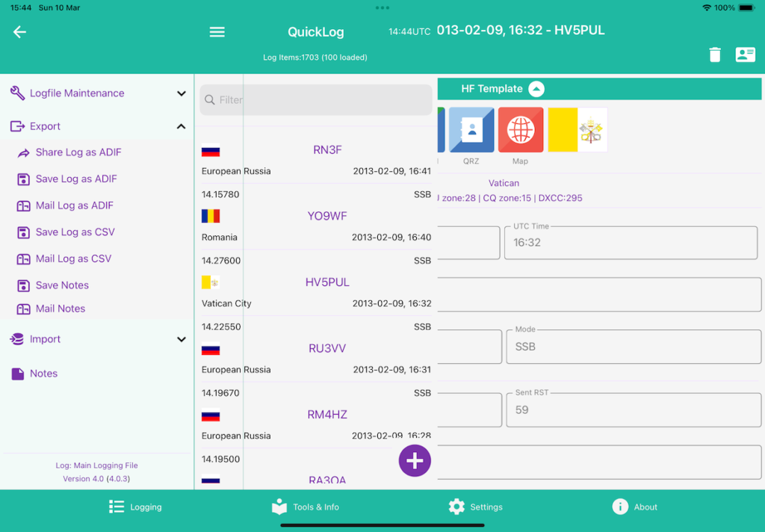Open the Tools & Info tab
Viewport: 765px width, 532px height.
point(306,507)
